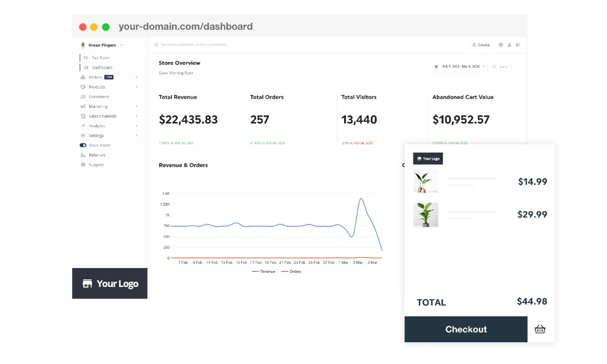Screen dimensions: 607x364
Task: Select the Products icon in the sidebar
Action: click(x=83, y=87)
